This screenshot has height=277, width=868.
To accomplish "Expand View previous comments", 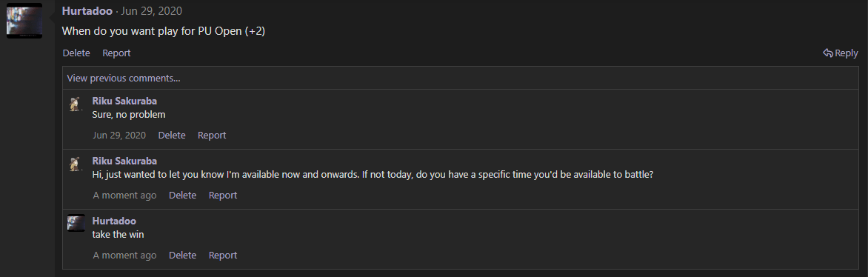I will tap(124, 78).
